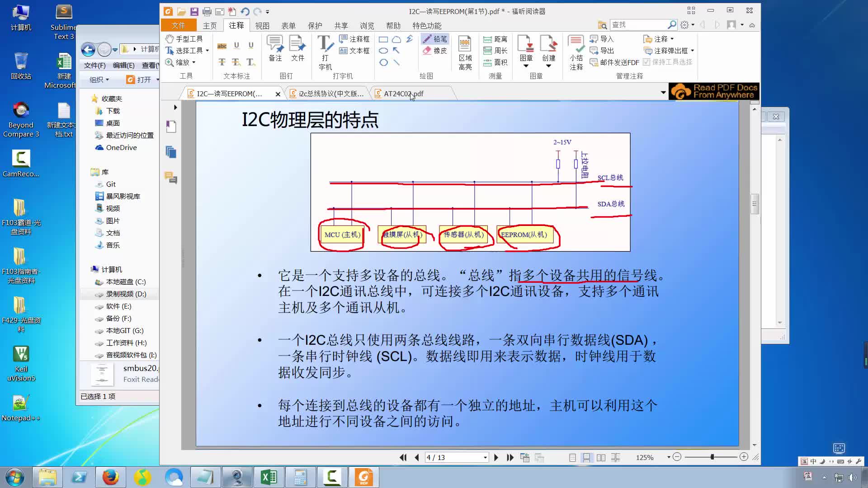Switch to the AT24C02.pdf document tab
868x488 pixels.
[x=404, y=94]
